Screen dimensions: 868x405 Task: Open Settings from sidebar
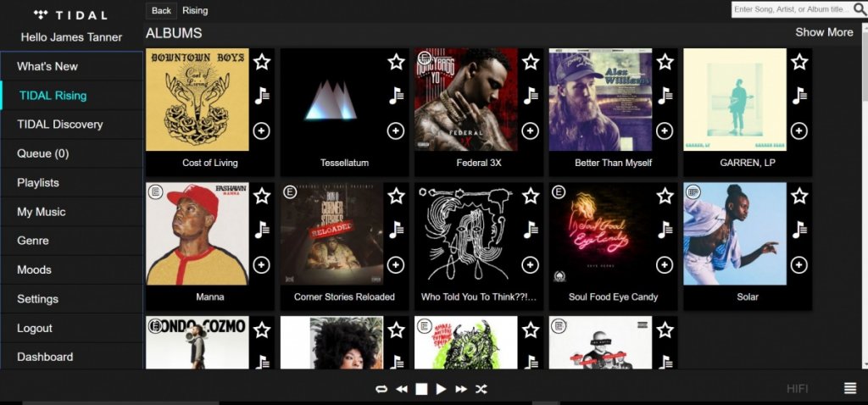point(72,299)
